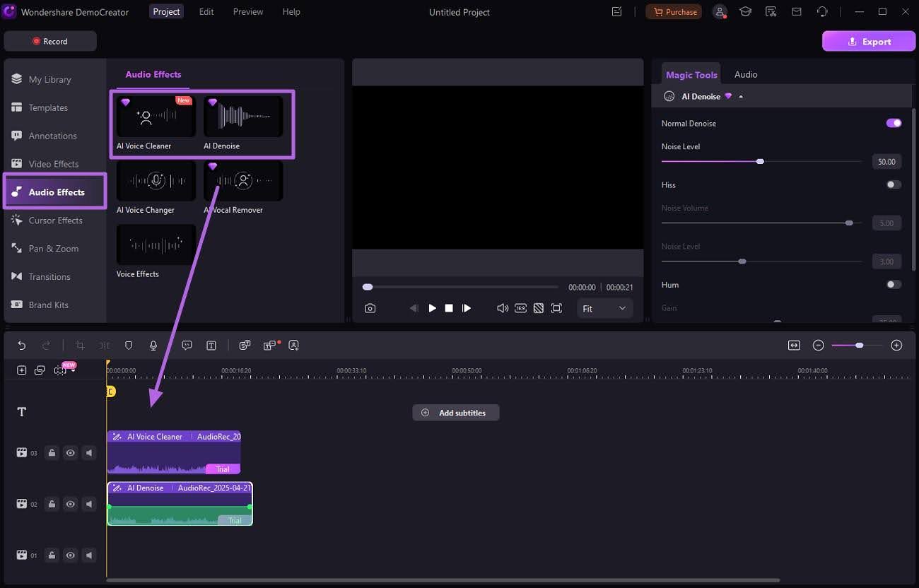
Task: Switch to the Audio properties tab
Action: [746, 74]
